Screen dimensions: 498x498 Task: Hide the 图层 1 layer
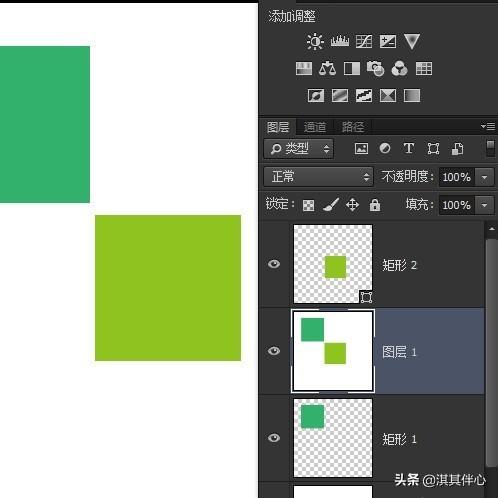[274, 351]
